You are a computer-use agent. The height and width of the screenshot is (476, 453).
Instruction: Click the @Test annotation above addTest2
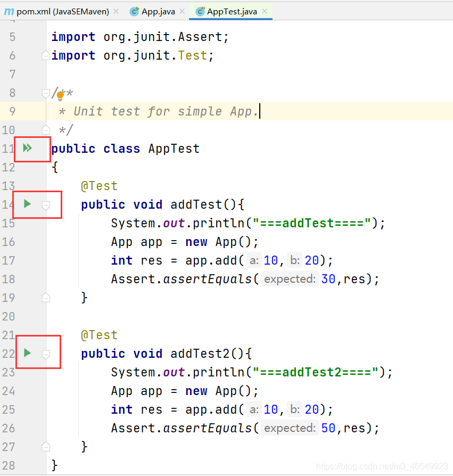click(x=99, y=335)
